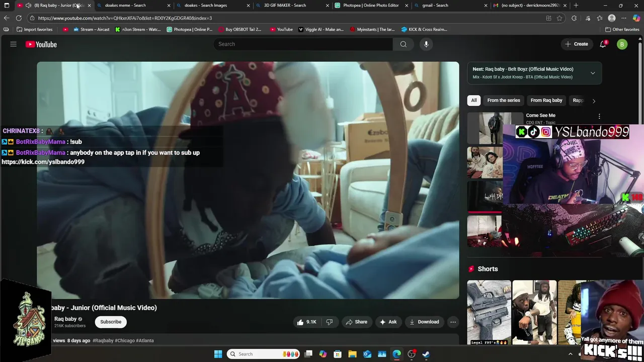The image size is (644, 362).
Task: Open Task View on the taskbar
Action: 308,354
